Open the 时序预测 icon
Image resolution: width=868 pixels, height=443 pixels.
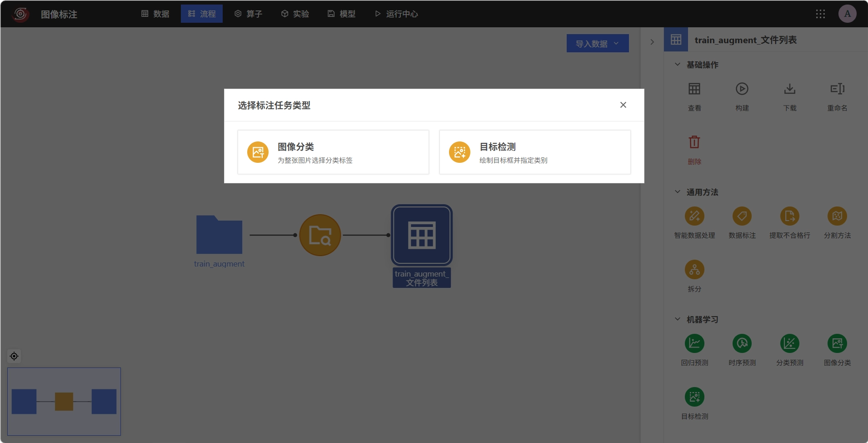742,343
